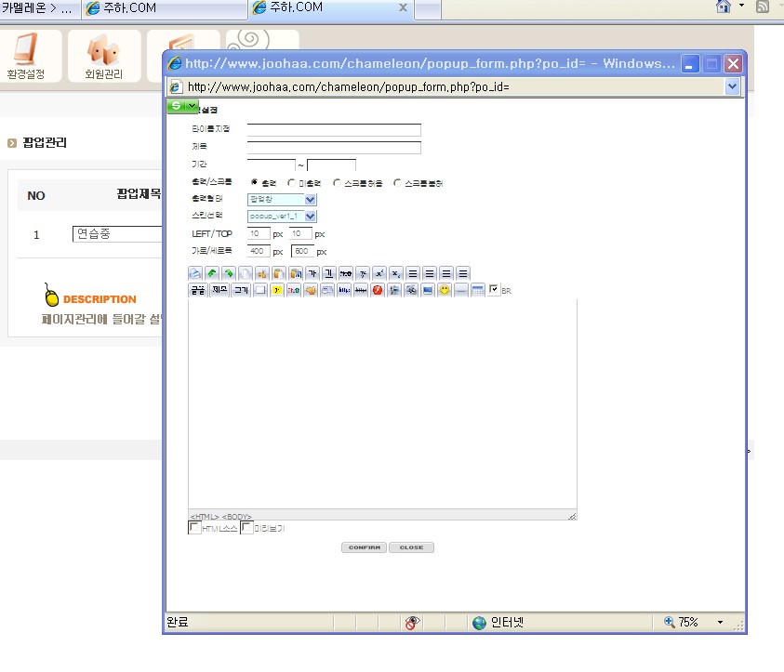Enable the HTML소스 checkbox
Image resolution: width=784 pixels, height=672 pixels.
pyautogui.click(x=194, y=528)
